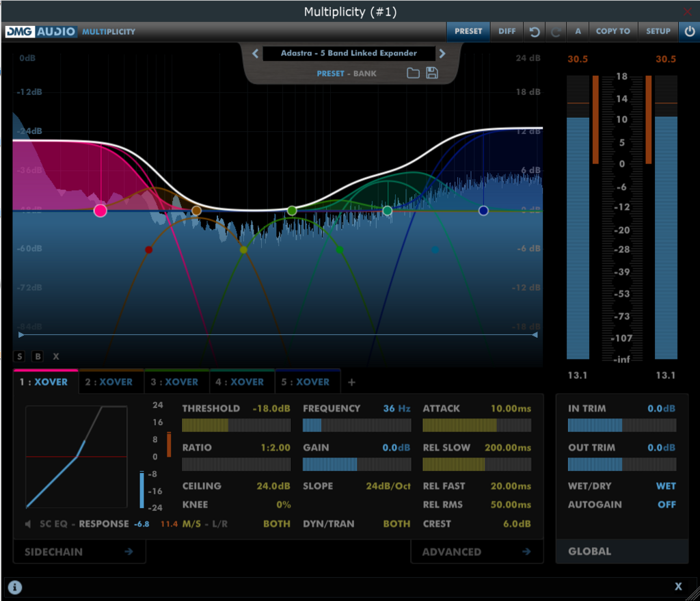Click the ATTACK slider bar
The width and height of the screenshot is (700, 601).
coord(476,425)
